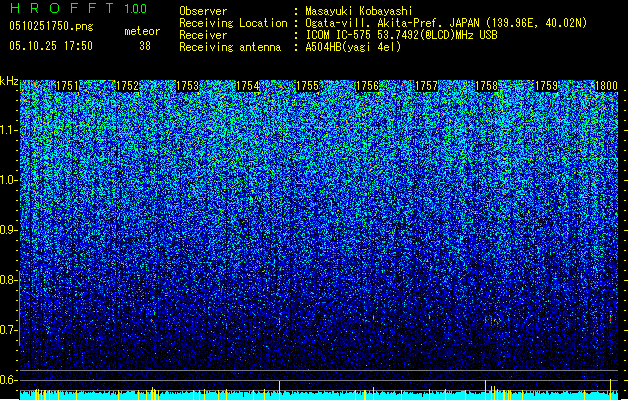The height and width of the screenshot is (400, 629).
Task: Click the Receiving antenna label
Action: (230, 47)
